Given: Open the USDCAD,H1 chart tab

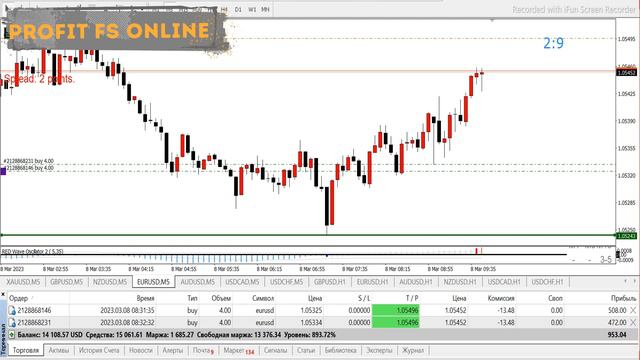Looking at the screenshot, I should [x=504, y=282].
